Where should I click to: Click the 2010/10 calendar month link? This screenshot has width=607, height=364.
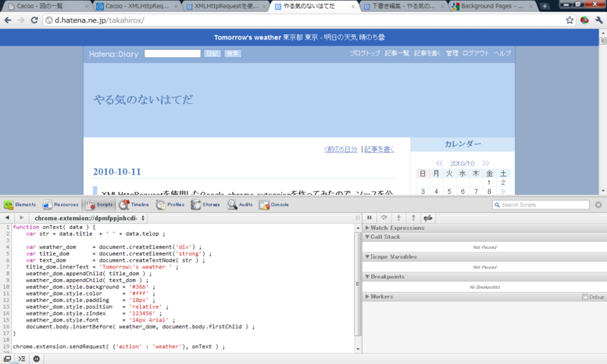tap(462, 163)
